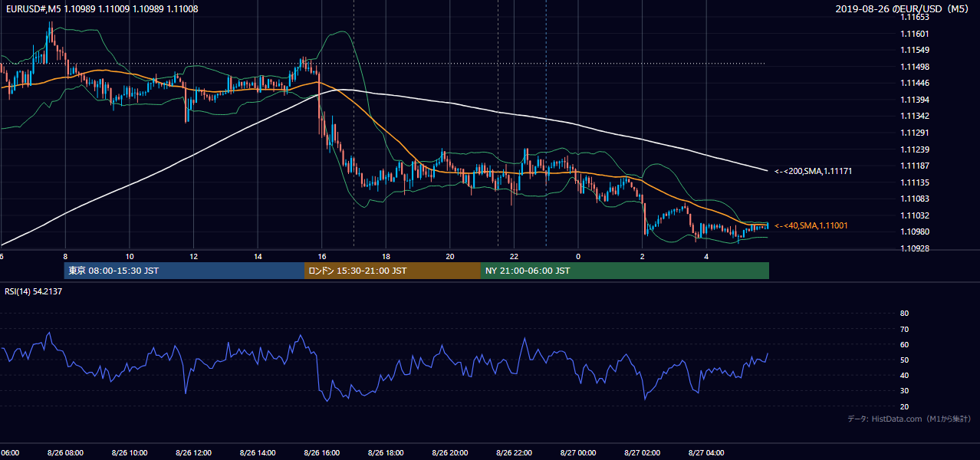This screenshot has width=980, height=460.
Task: Click the HistData.com data source credit
Action: coord(909,419)
